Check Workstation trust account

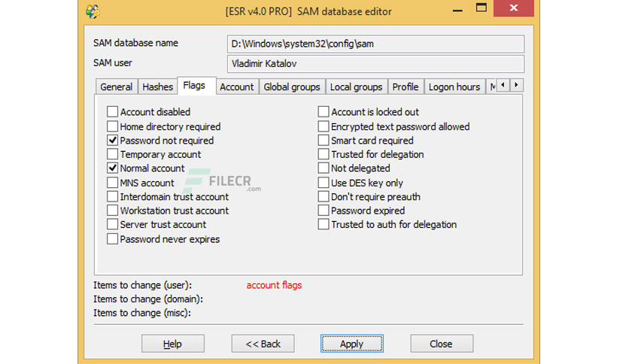[x=112, y=210]
